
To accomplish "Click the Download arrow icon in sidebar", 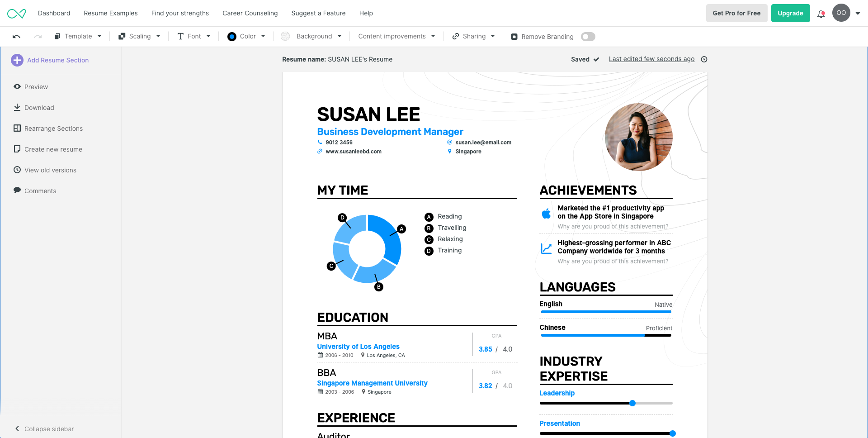I will pyautogui.click(x=17, y=108).
